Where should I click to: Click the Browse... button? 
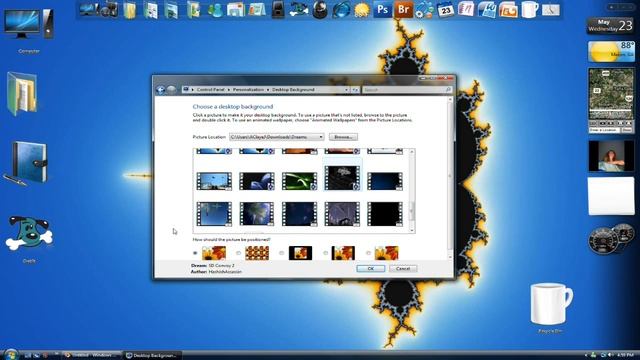(343, 137)
